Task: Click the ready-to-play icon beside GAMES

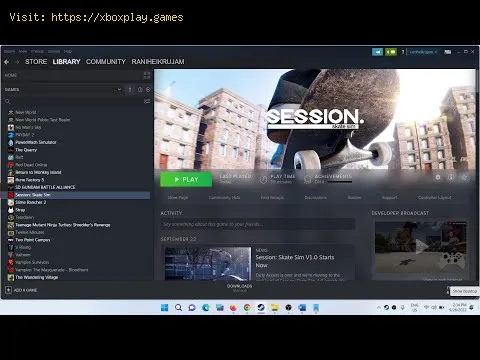Action: (148, 90)
